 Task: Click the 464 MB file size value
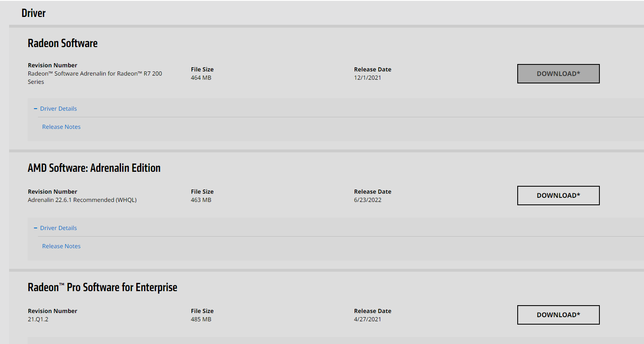tap(201, 78)
